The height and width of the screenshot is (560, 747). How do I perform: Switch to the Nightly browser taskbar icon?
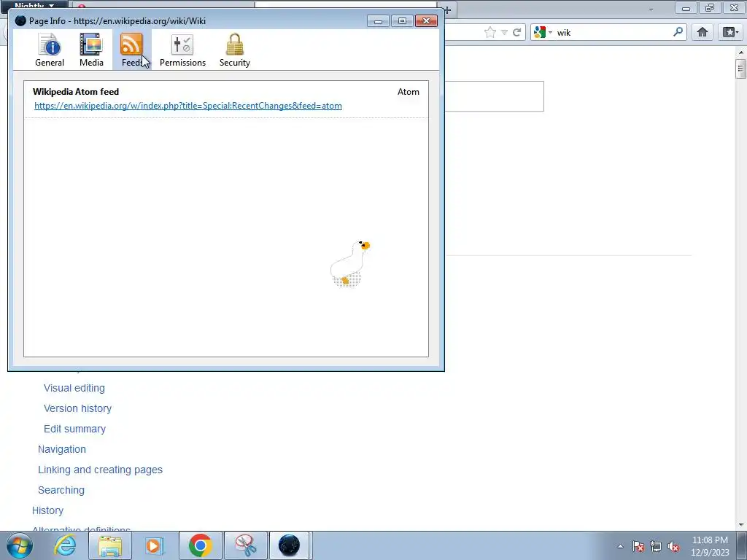pos(290,545)
